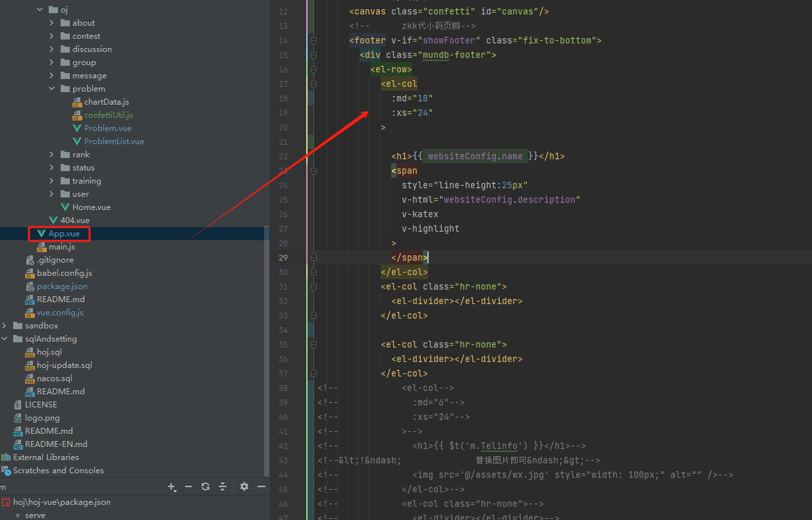Viewport: 812px width, 520px height.
Task: Remove npm script with minus icon
Action: tap(188, 486)
